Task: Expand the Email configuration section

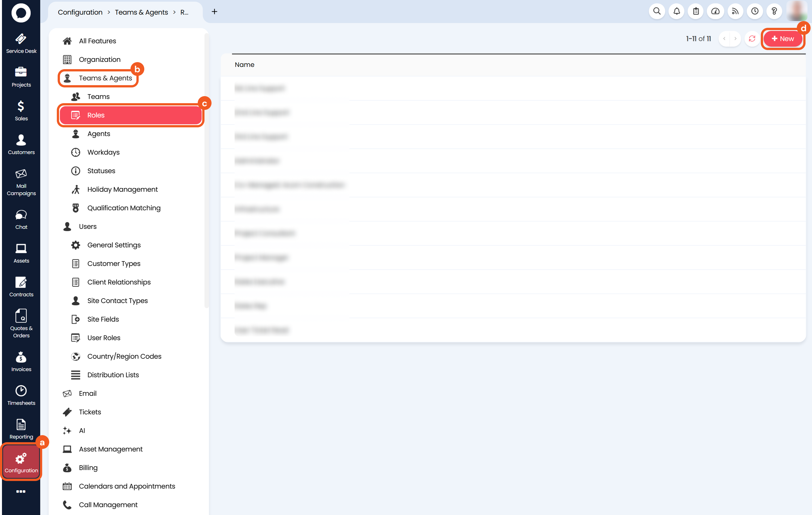Action: coord(88,393)
